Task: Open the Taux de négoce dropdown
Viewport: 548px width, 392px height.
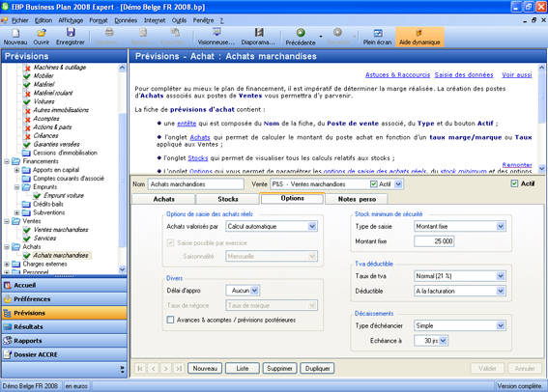Action: (x=312, y=305)
